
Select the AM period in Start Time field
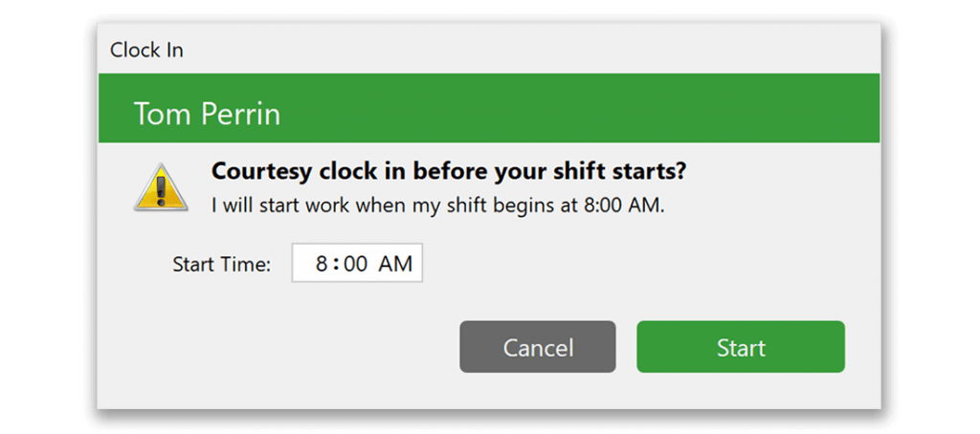point(395,264)
